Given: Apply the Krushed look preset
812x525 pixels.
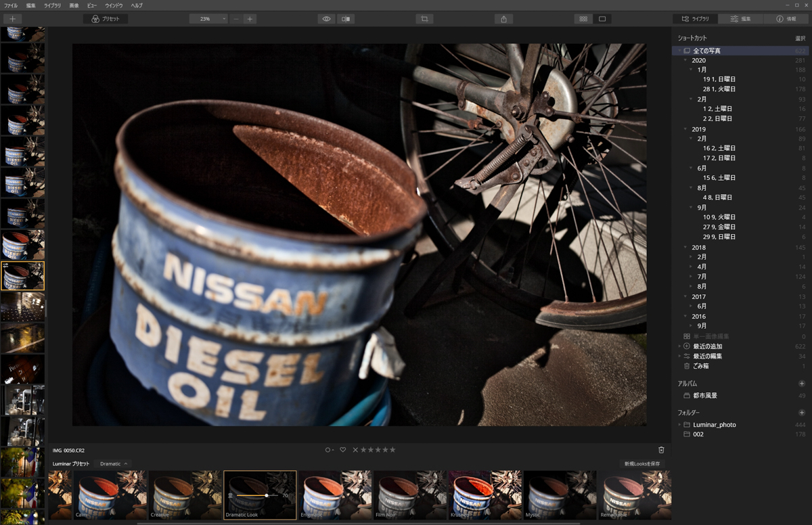Looking at the screenshot, I should [485, 495].
